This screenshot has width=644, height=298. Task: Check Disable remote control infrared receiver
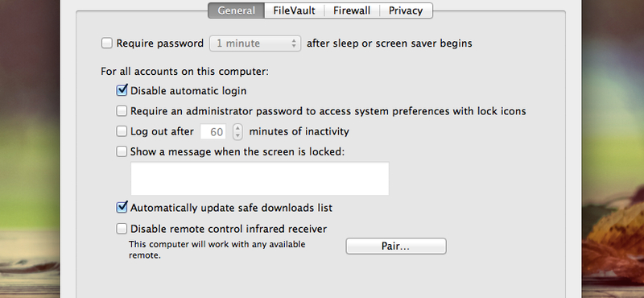click(122, 229)
